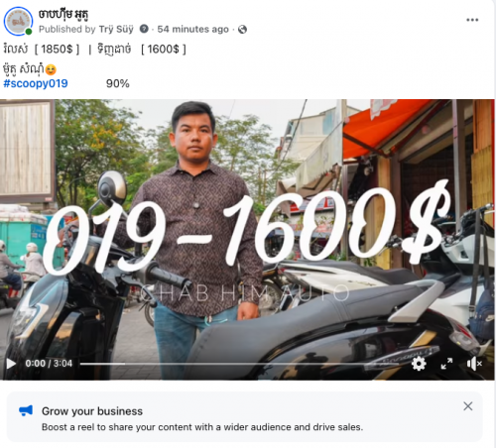Dismiss the Grow your business banner
This screenshot has width=496, height=448.
[x=467, y=406]
